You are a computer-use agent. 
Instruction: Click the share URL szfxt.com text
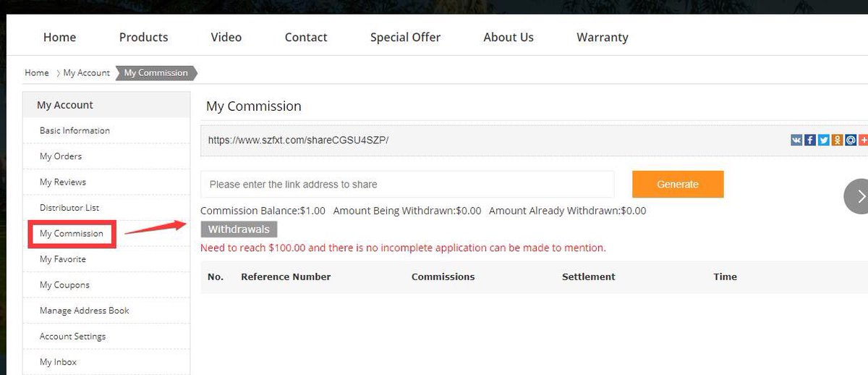coord(298,140)
